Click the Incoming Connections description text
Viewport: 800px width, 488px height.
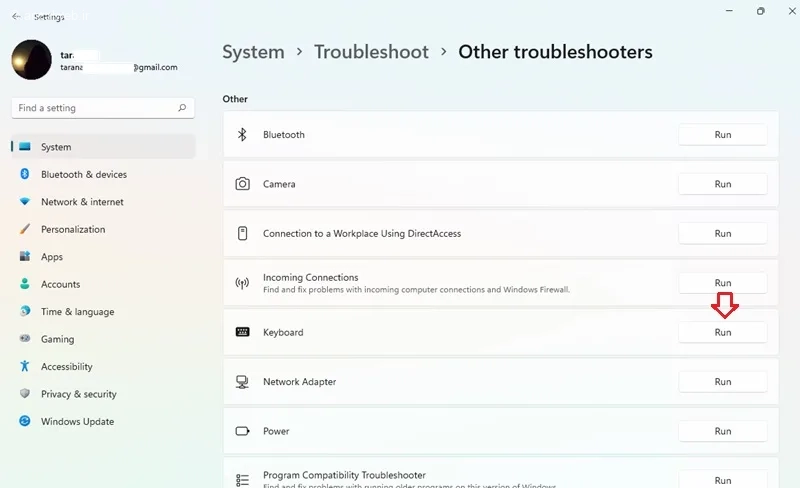pyautogui.click(x=416, y=289)
